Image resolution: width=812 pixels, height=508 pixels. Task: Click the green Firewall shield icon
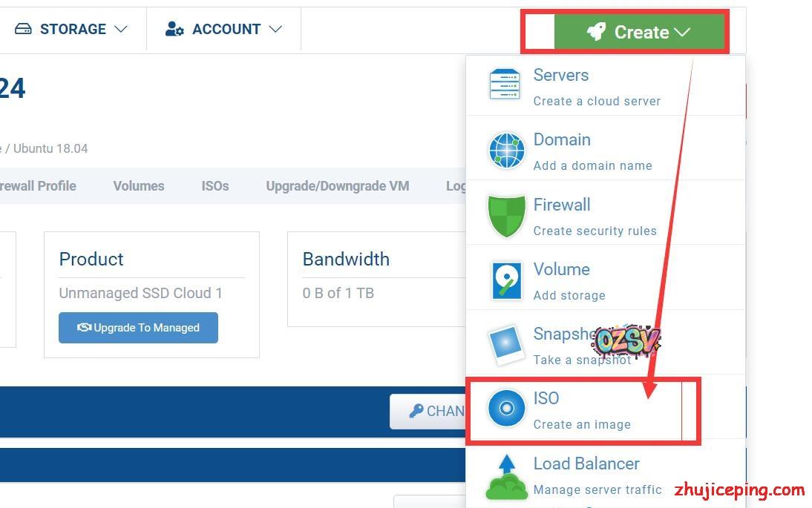(506, 215)
